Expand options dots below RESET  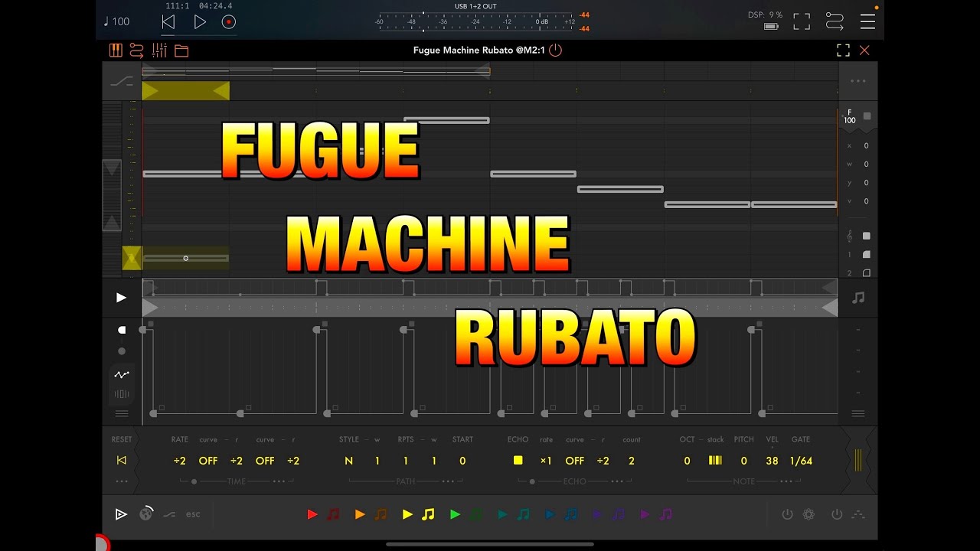click(x=122, y=481)
